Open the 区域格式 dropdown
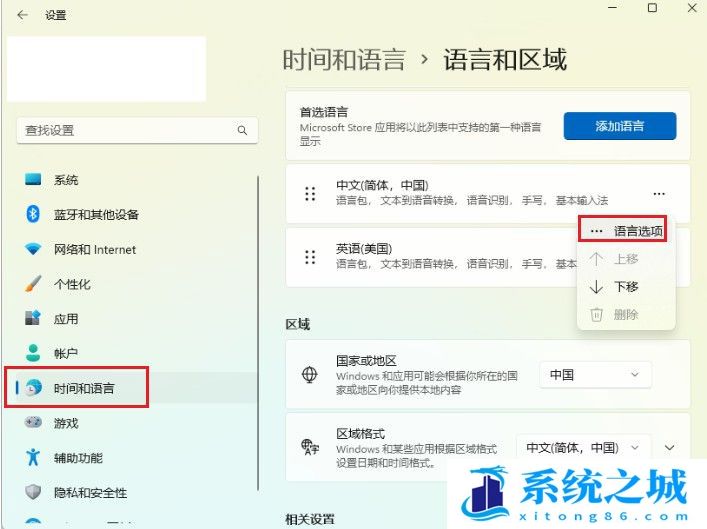The width and height of the screenshot is (707, 529). coord(583,448)
